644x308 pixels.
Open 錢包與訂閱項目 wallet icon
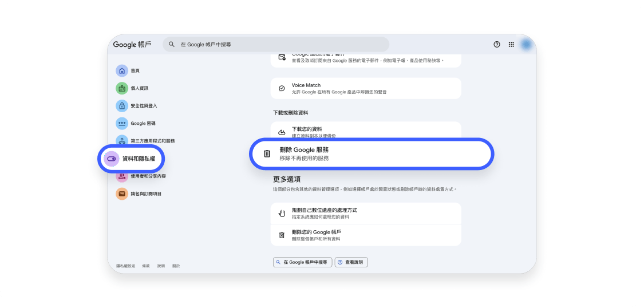click(x=121, y=194)
